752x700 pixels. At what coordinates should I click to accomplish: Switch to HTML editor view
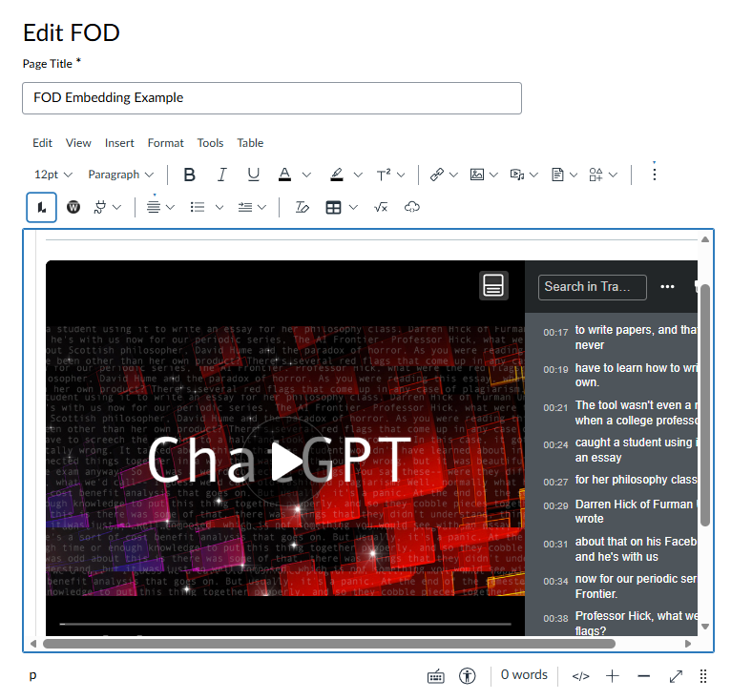[x=580, y=676]
